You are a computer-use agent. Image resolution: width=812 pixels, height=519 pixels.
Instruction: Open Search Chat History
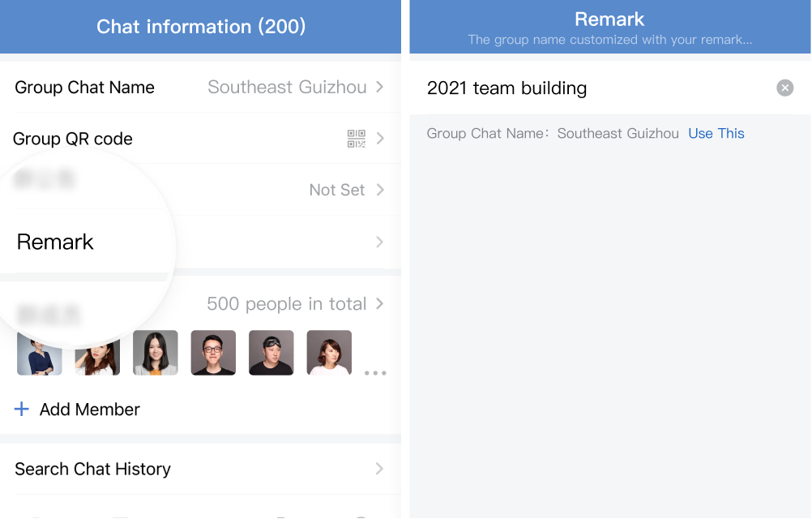pos(200,469)
